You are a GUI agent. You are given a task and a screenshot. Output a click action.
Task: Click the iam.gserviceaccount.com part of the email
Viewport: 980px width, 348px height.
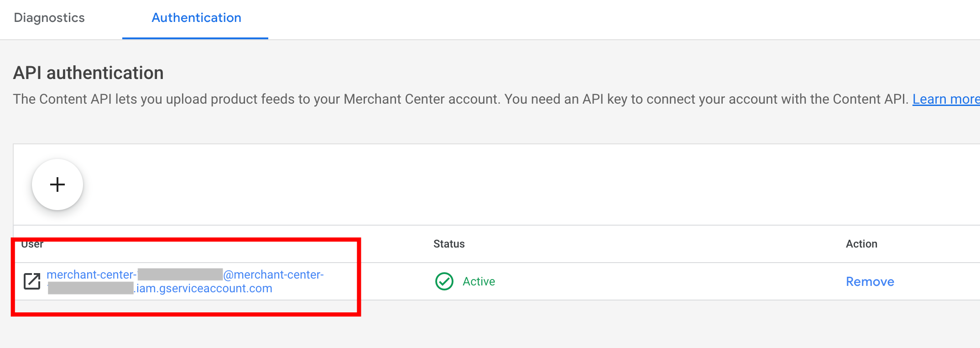(x=204, y=289)
